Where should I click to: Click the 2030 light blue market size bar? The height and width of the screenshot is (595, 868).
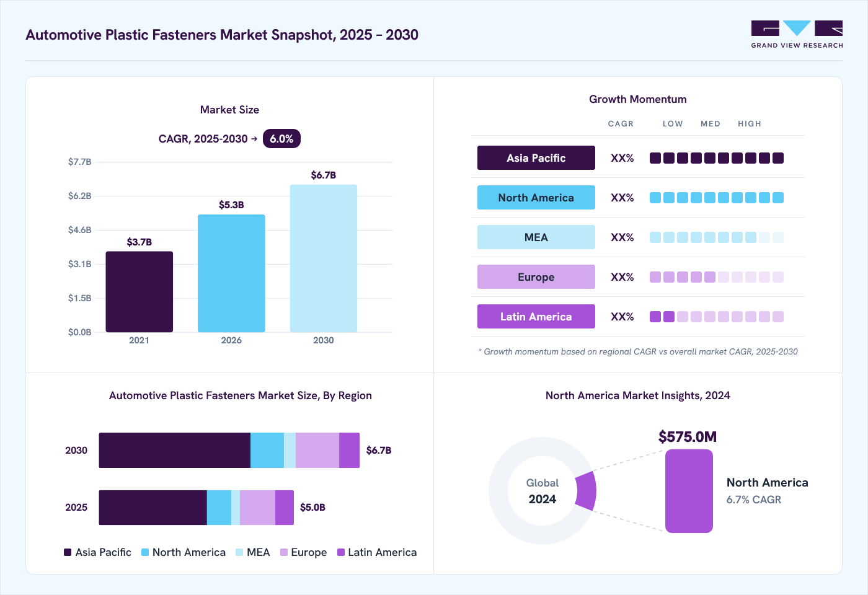click(x=324, y=258)
